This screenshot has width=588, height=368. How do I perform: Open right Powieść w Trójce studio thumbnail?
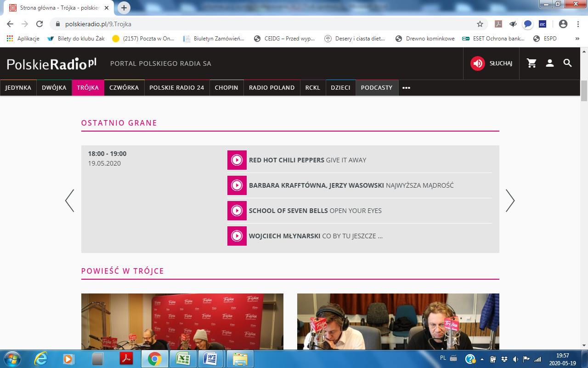click(398, 322)
